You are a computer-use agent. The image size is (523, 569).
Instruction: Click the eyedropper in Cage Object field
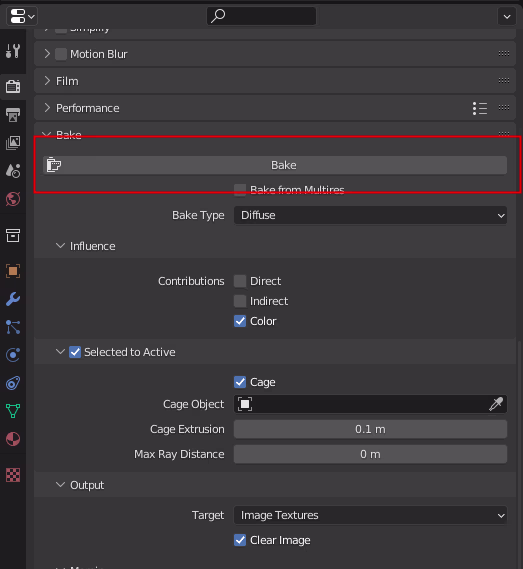pos(496,404)
